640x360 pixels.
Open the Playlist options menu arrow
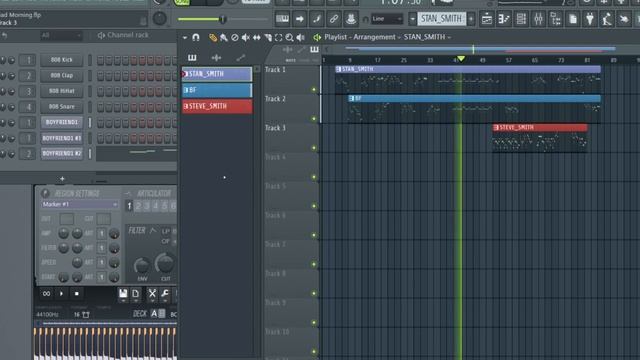click(185, 38)
